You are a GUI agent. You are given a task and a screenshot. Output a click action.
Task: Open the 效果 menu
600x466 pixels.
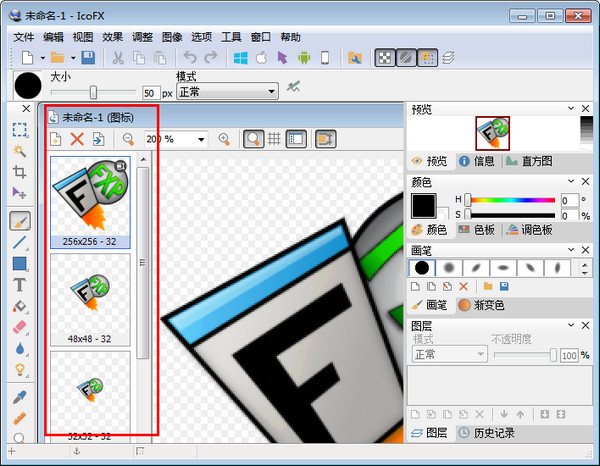click(112, 37)
